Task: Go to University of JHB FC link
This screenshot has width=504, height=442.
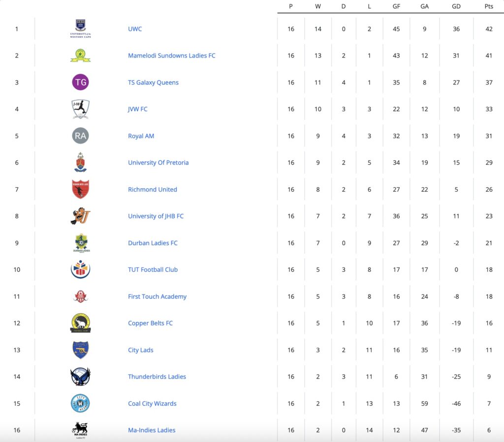Action: (156, 216)
